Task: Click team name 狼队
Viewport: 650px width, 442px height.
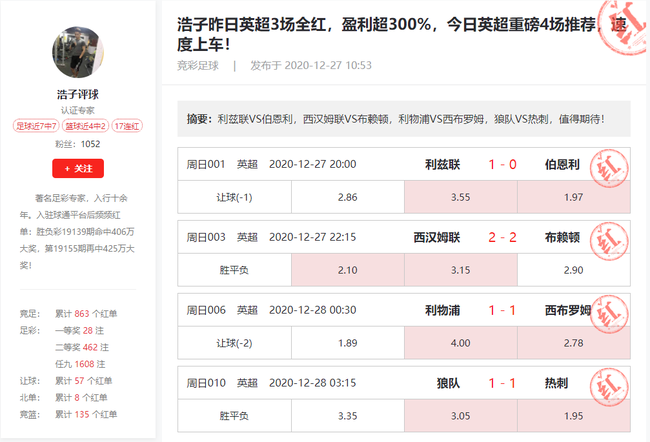Action: tap(448, 384)
